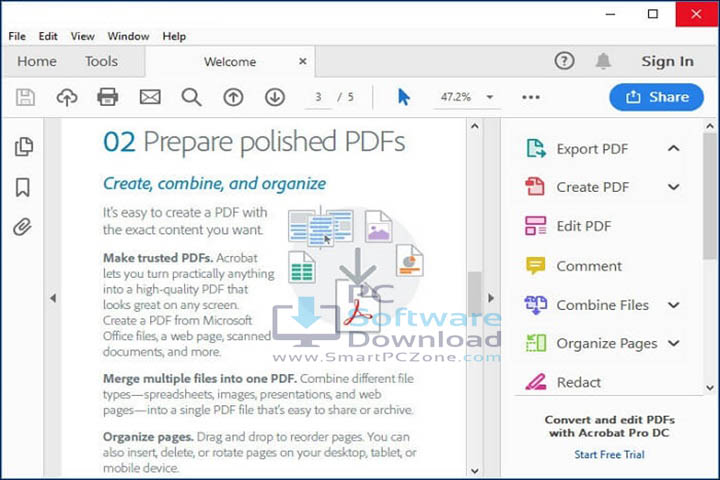720x480 pixels.
Task: Click the Edit PDF label
Action: point(584,226)
